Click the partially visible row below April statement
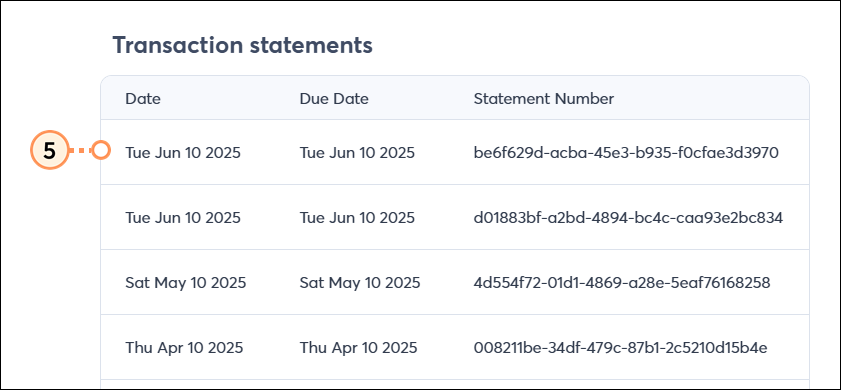 pyautogui.click(x=455, y=384)
